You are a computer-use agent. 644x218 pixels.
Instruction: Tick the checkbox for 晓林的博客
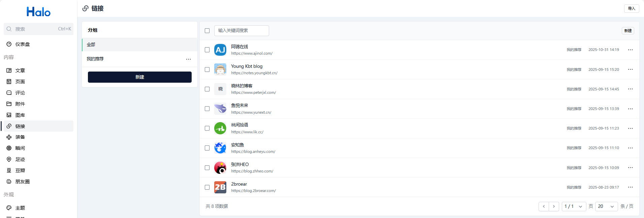pyautogui.click(x=207, y=89)
